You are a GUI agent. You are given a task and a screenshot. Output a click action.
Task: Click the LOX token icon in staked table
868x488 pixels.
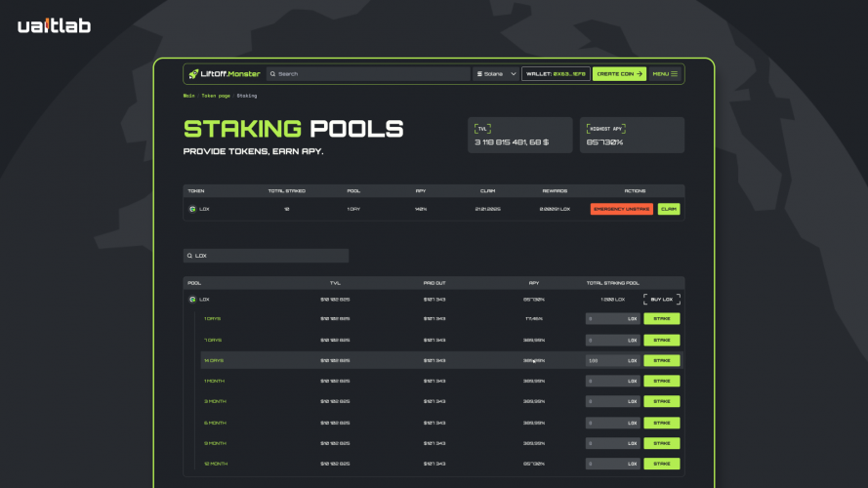click(192, 209)
